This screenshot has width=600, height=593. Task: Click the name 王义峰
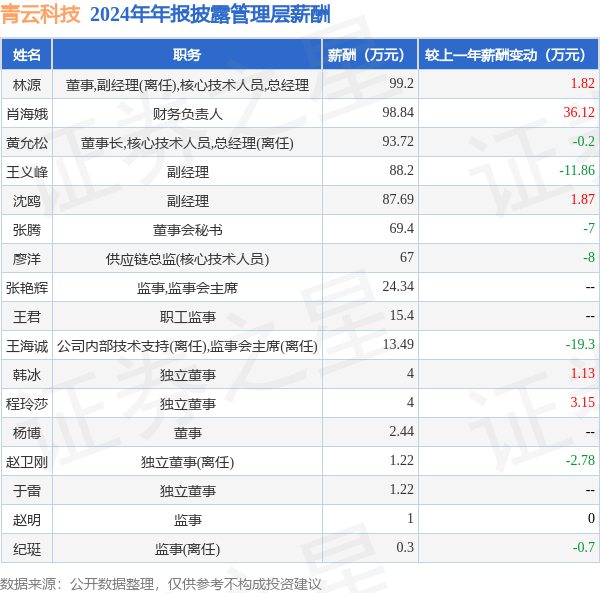[27, 172]
